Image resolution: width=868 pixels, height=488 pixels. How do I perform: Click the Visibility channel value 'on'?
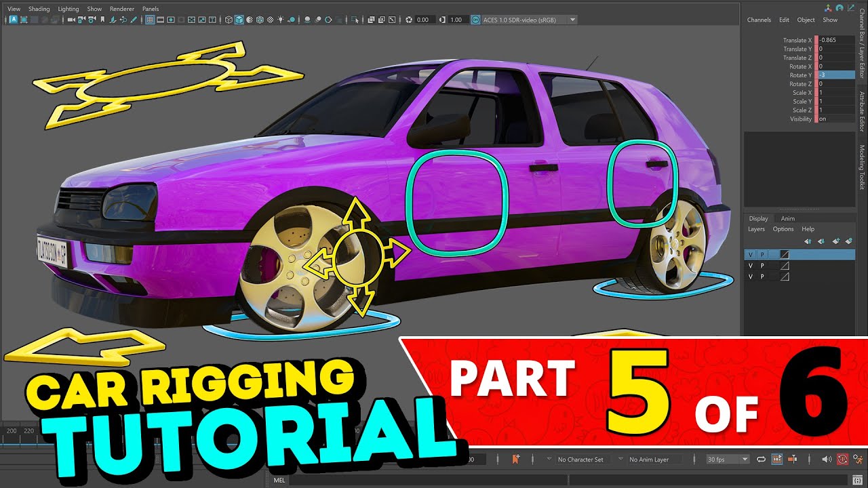coord(836,119)
